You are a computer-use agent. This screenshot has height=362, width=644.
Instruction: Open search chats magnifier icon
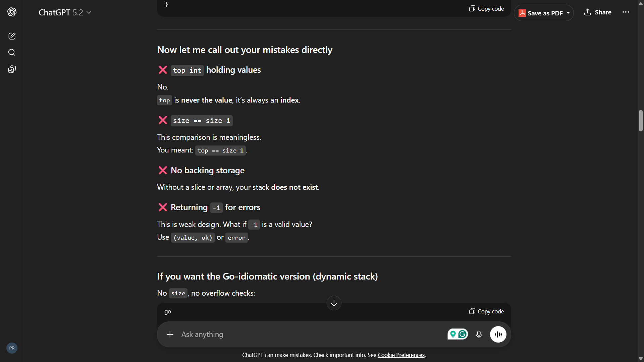tap(12, 53)
